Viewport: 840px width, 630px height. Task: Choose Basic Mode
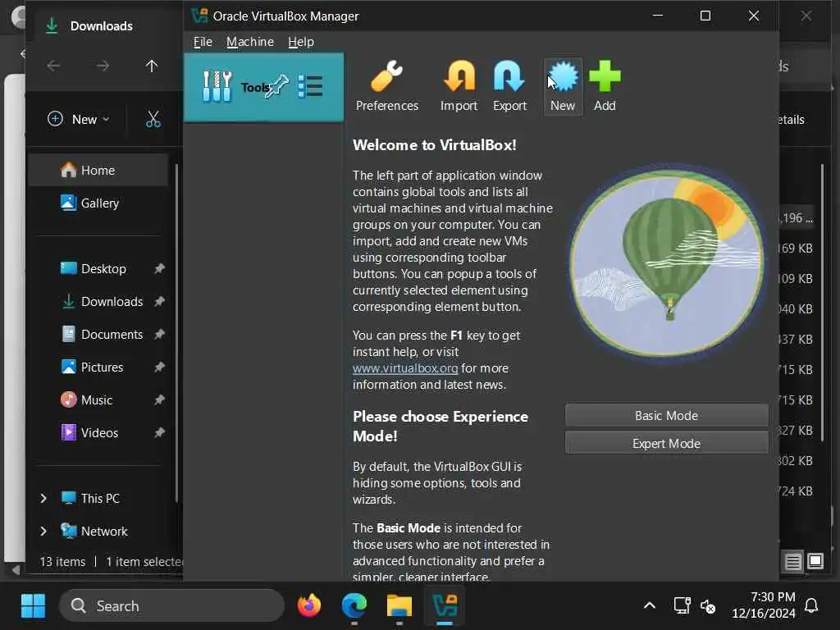[x=666, y=416]
